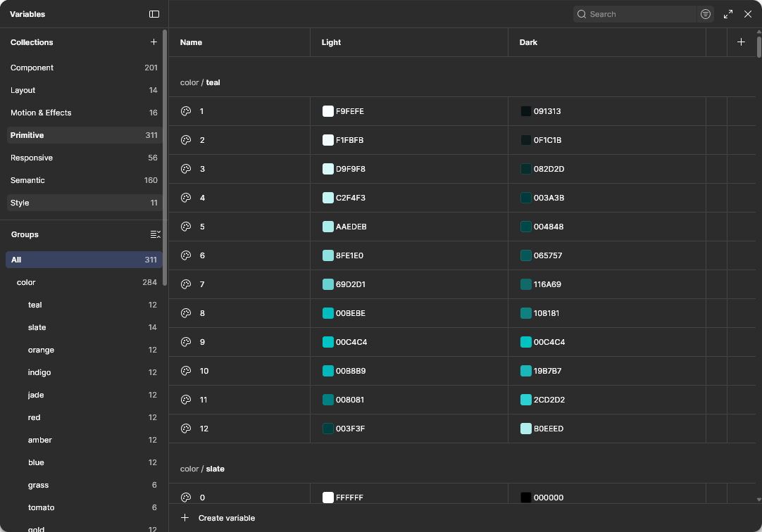
Task: Select the All group
Action: tap(84, 260)
